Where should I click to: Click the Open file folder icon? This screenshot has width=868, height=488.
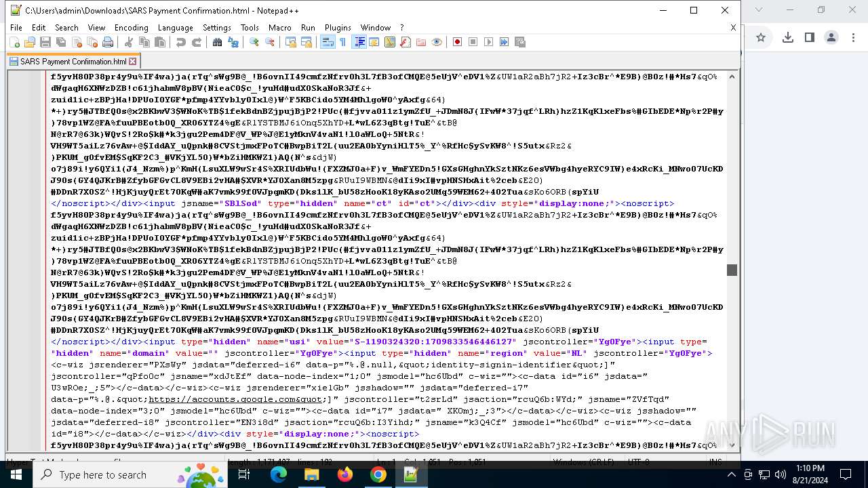pyautogui.click(x=30, y=42)
